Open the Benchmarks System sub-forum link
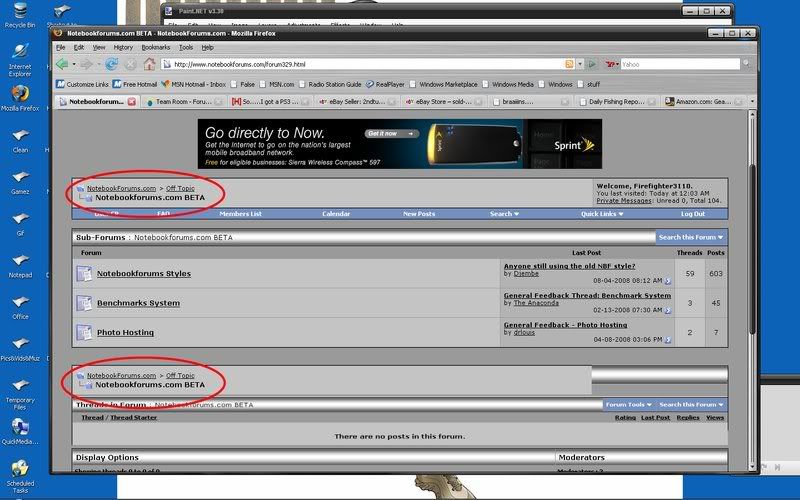Screen dimensions: 800x500 pyautogui.click(x=138, y=303)
